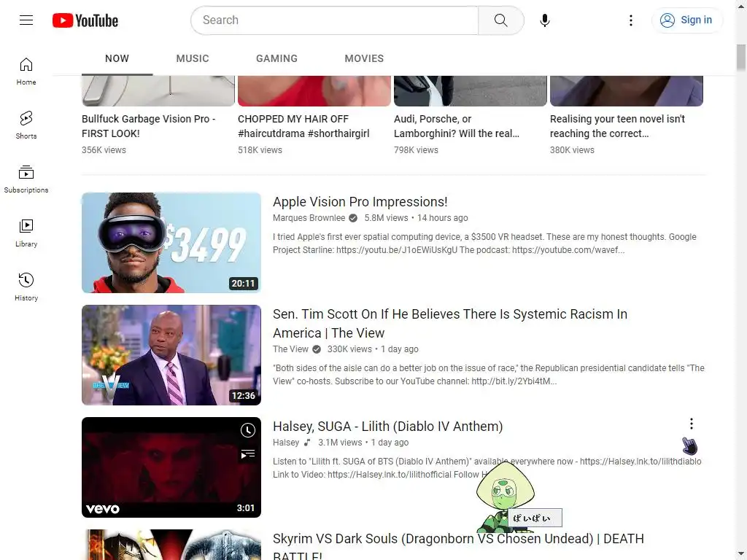Click the Tim Scott The View thumbnail
The width and height of the screenshot is (747, 560).
171,355
